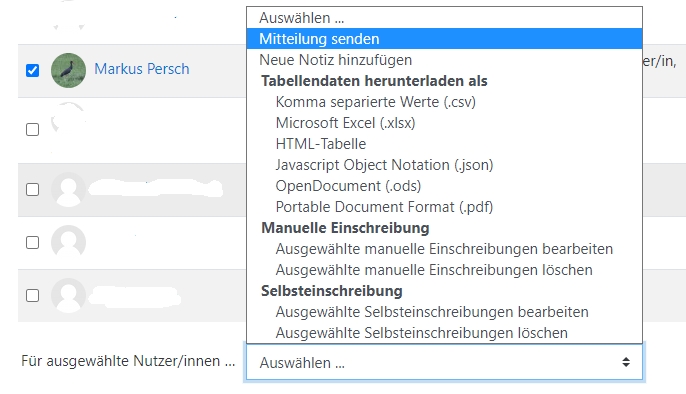Open the Markus Persch profile link
This screenshot has height=394, width=686.
point(142,69)
